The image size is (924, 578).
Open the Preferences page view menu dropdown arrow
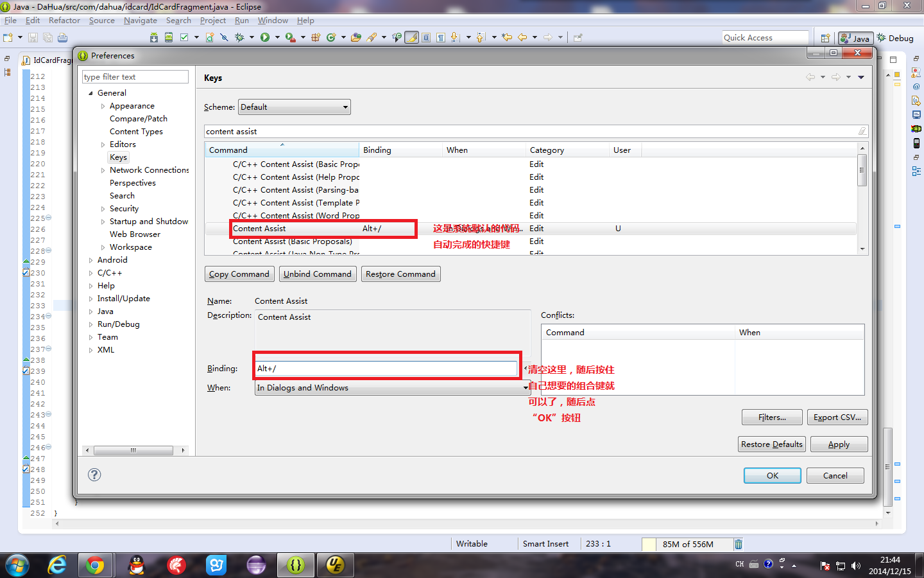tap(861, 78)
